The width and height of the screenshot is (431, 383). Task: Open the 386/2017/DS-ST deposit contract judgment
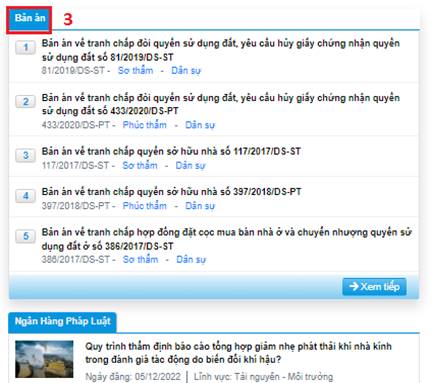227,239
